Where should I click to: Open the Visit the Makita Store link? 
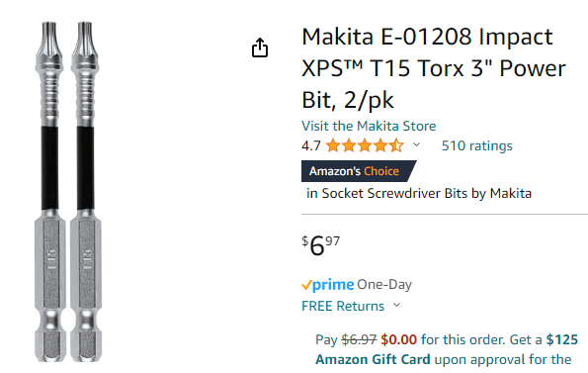(x=369, y=126)
